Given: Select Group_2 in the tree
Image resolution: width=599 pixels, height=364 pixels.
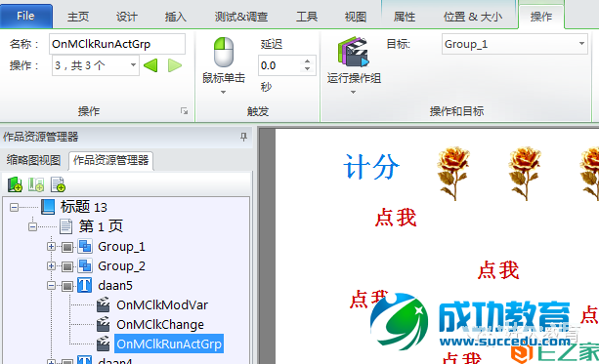Looking at the screenshot, I should point(121,266).
